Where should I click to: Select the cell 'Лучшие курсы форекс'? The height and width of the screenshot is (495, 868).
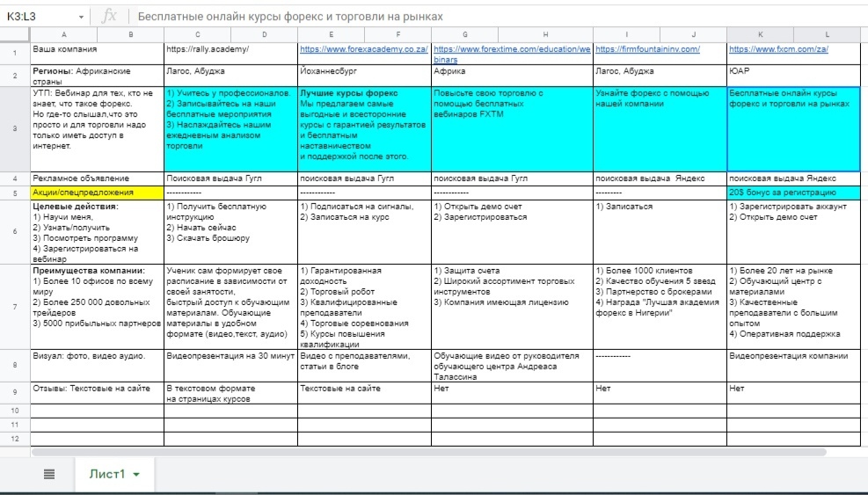364,129
